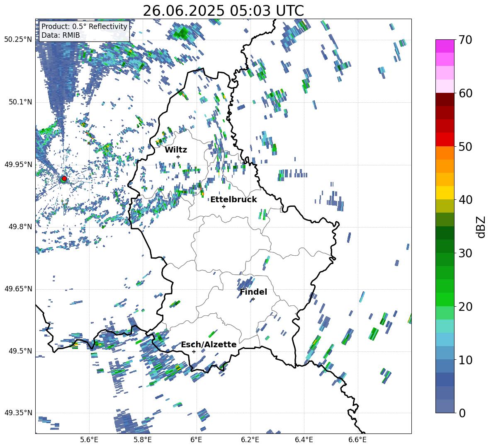Click the magenta top colorbar segment

(x=445, y=46)
